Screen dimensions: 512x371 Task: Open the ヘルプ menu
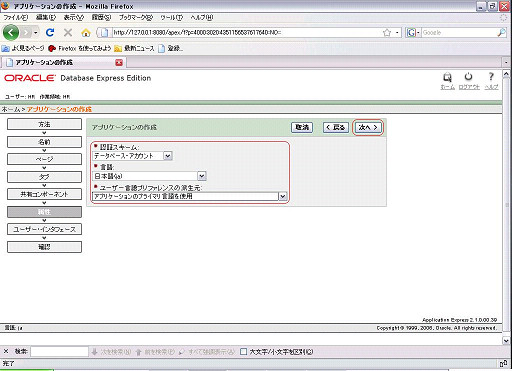202,17
